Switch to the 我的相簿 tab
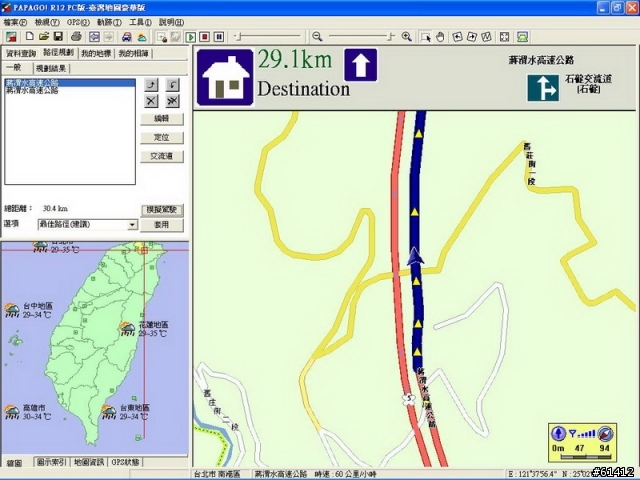Screen dimensions: 640x480 tap(134, 53)
